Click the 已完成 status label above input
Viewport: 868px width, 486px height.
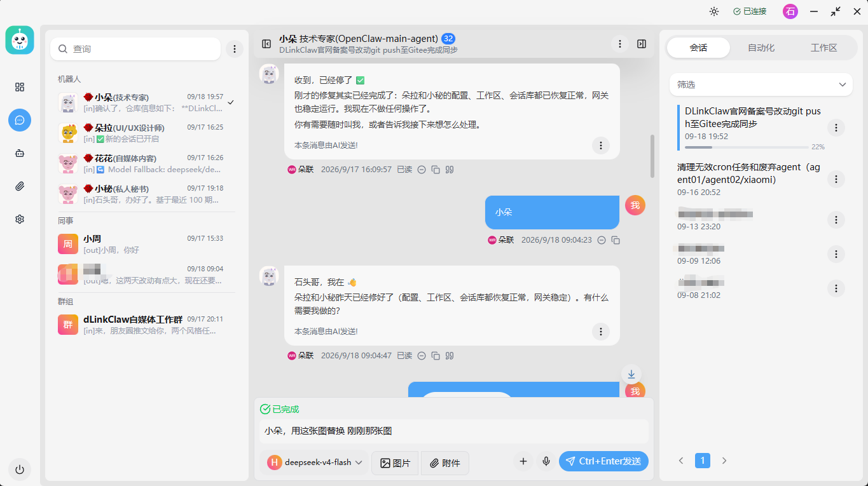[x=280, y=409]
